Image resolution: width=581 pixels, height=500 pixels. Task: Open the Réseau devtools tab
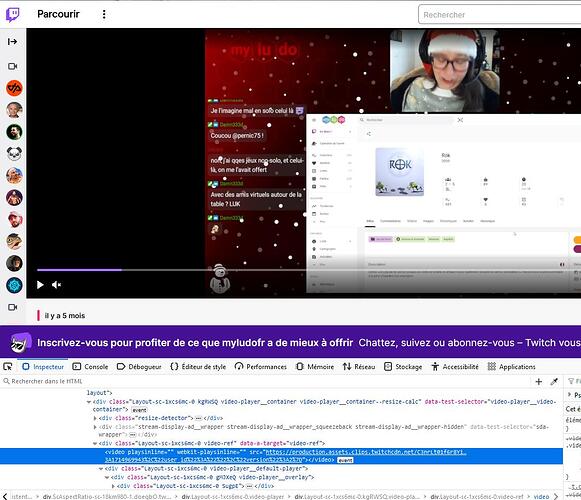click(359, 367)
